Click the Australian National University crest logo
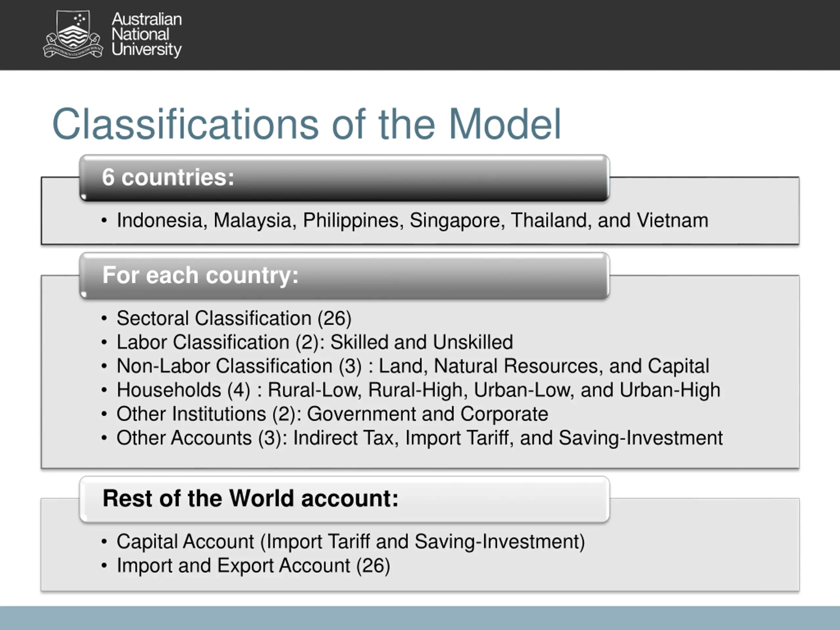The height and width of the screenshot is (630, 840). pyautogui.click(x=73, y=34)
